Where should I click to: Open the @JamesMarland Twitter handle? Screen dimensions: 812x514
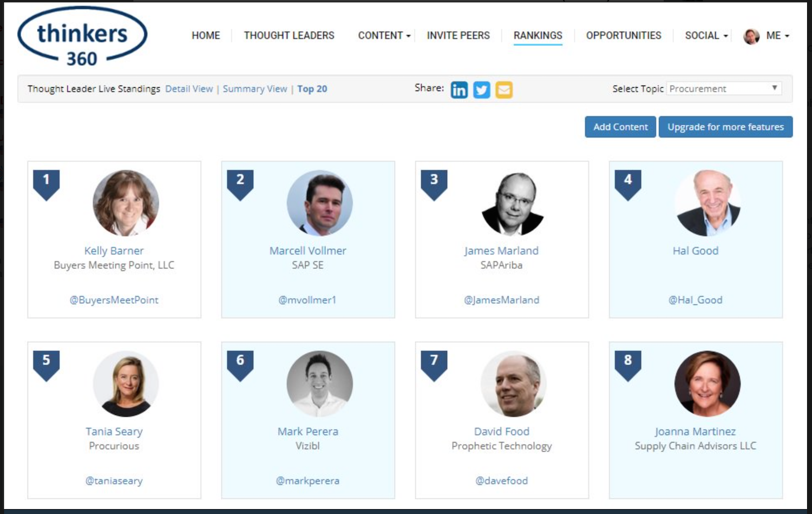(501, 300)
